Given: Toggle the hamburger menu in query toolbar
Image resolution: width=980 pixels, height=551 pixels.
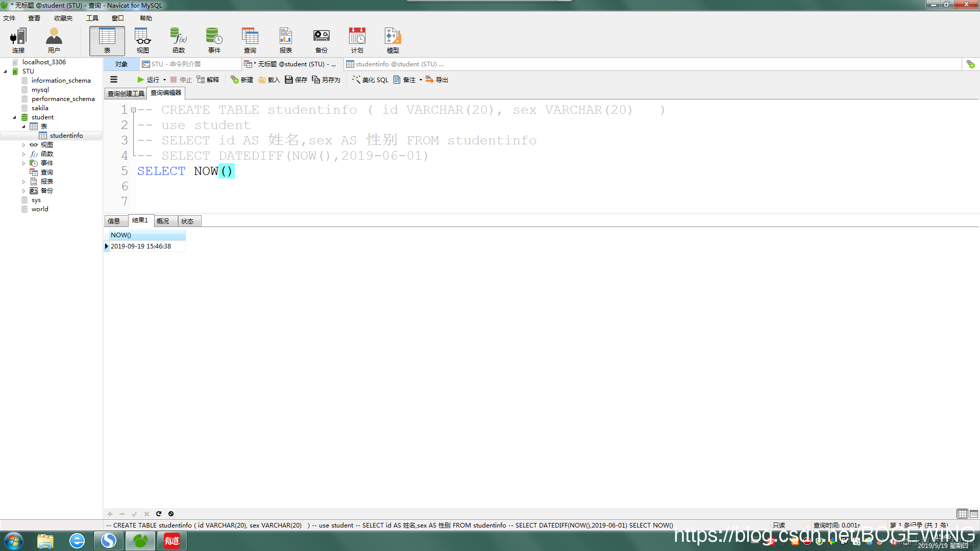Looking at the screenshot, I should click(x=114, y=80).
